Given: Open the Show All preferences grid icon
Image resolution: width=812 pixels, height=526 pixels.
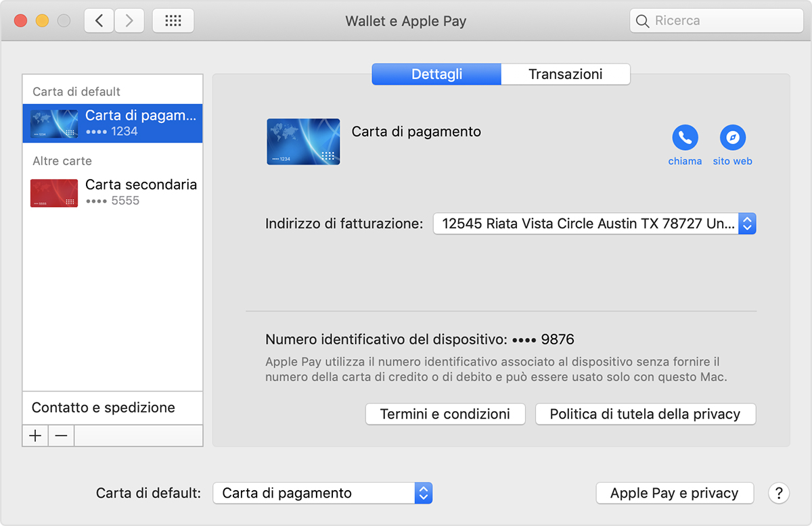Looking at the screenshot, I should point(173,20).
